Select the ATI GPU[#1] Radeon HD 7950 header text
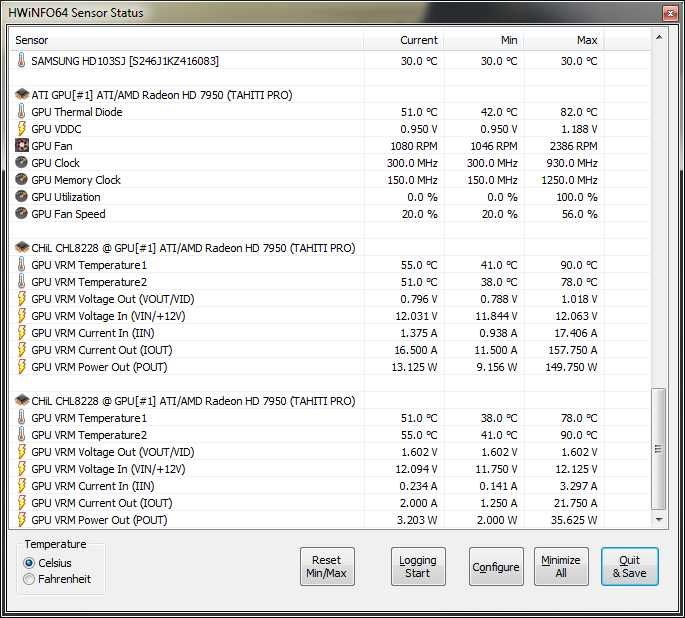 click(162, 95)
